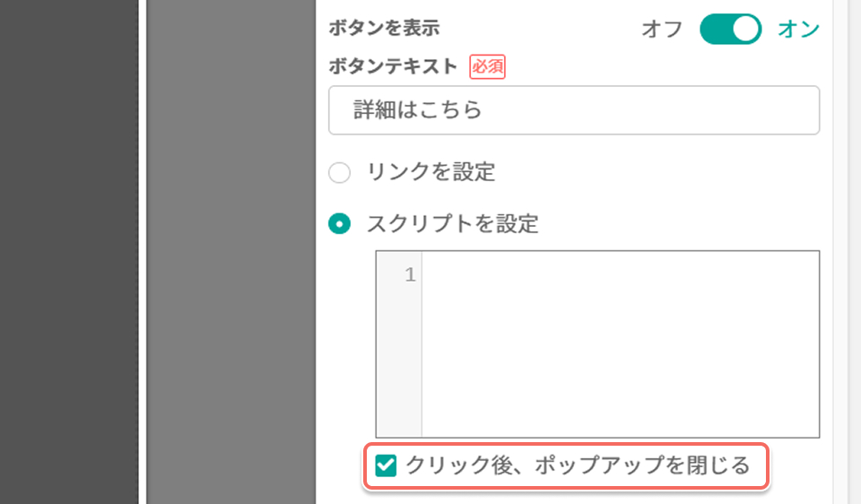861x504 pixels.
Task: Click the gray preview area beside the panel
Action: (x=231, y=252)
